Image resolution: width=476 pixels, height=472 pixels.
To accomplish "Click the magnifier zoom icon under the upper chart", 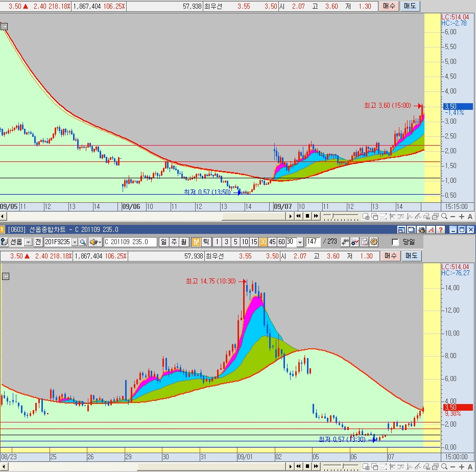I will point(443,216).
